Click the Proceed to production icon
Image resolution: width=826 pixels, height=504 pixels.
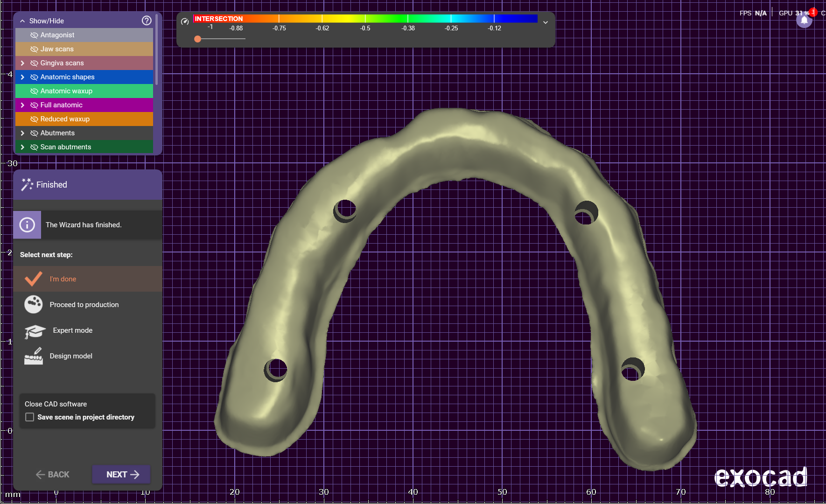[34, 305]
